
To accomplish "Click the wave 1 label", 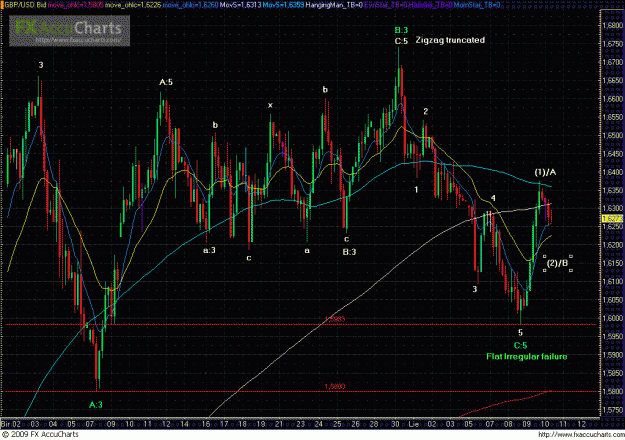I will pyautogui.click(x=416, y=190).
